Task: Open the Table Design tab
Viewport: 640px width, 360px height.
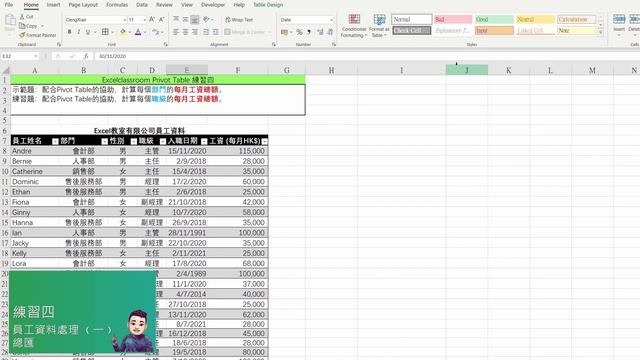Action: click(x=268, y=5)
